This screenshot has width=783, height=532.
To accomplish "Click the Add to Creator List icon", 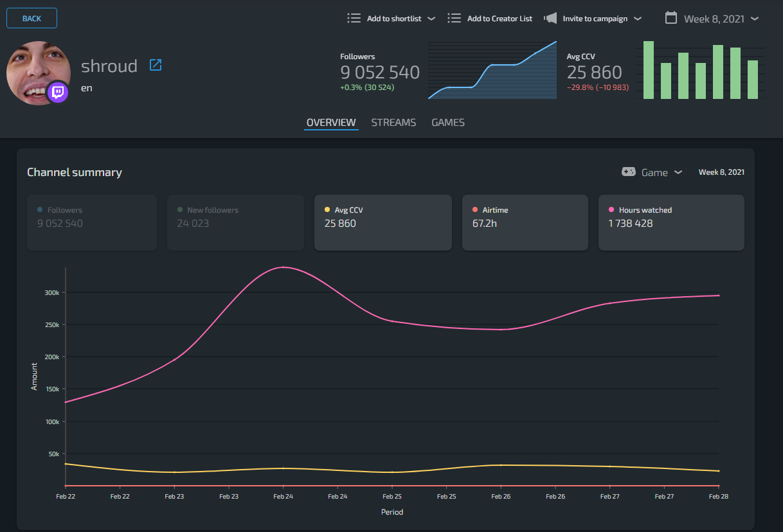I will pos(454,18).
